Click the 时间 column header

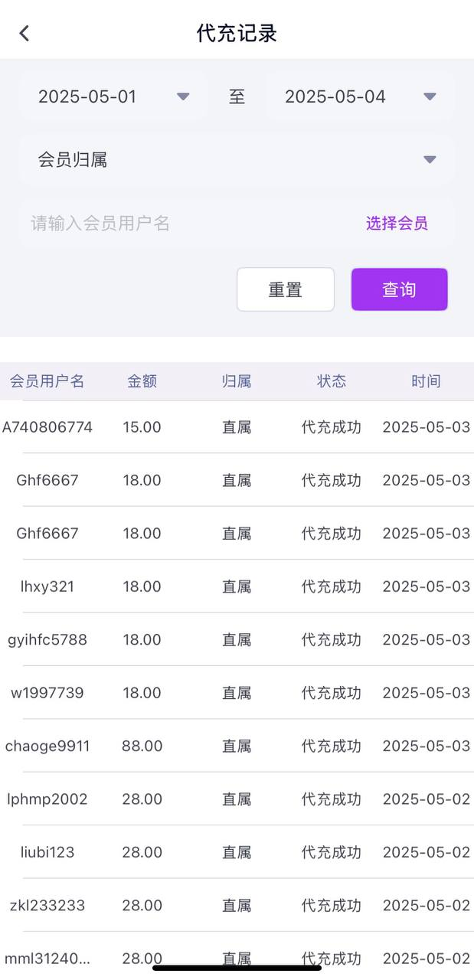(426, 381)
